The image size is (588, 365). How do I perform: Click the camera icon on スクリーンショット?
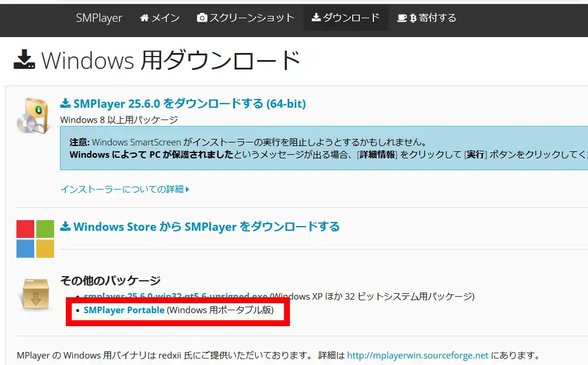tap(201, 18)
